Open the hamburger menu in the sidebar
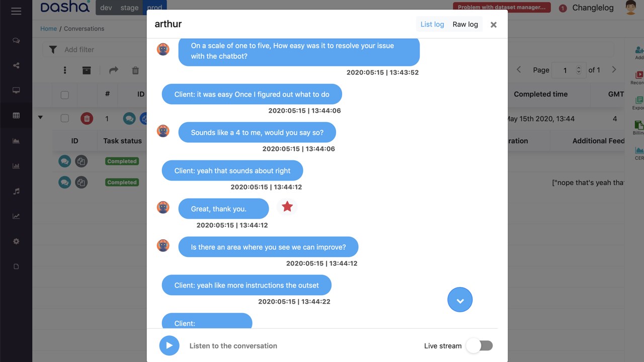This screenshot has height=362, width=644. click(16, 11)
